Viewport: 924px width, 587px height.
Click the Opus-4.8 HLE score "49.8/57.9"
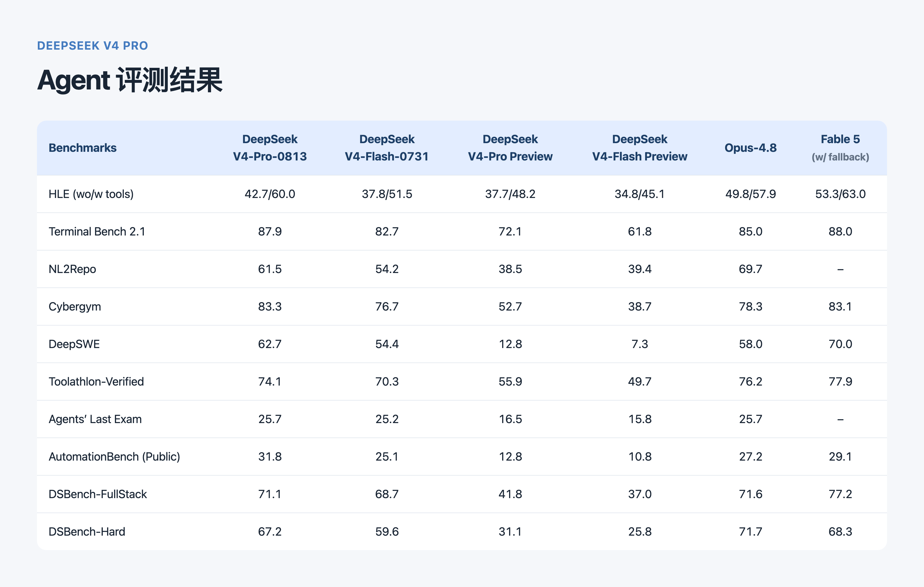(x=750, y=194)
